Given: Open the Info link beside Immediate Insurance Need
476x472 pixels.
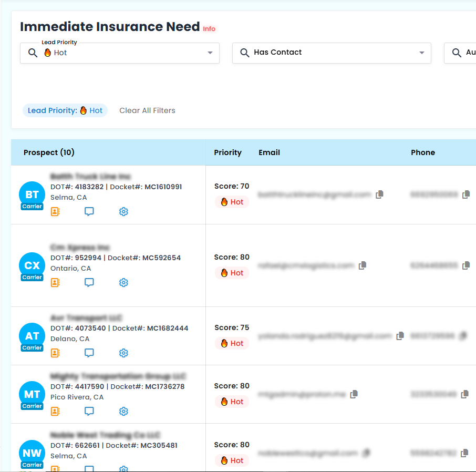Looking at the screenshot, I should tap(209, 29).
